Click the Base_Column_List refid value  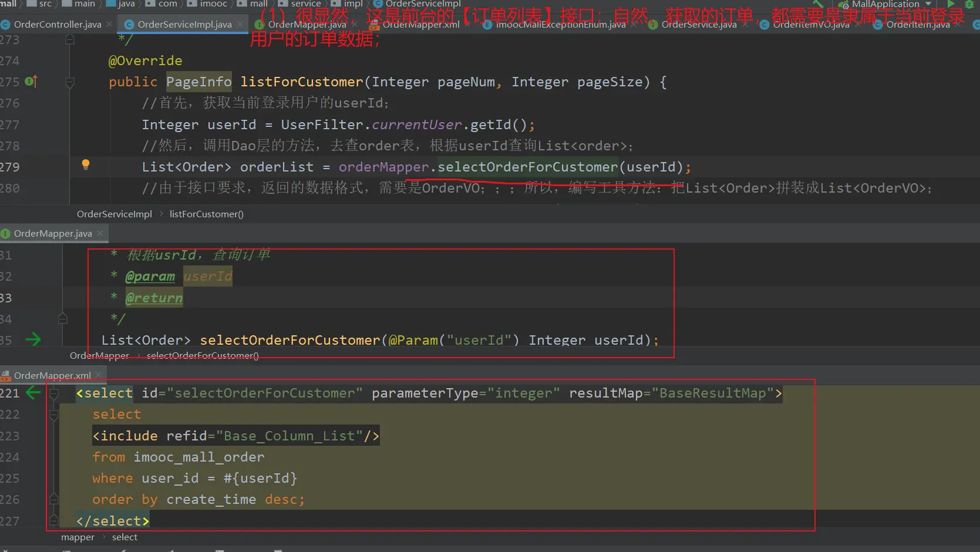289,436
